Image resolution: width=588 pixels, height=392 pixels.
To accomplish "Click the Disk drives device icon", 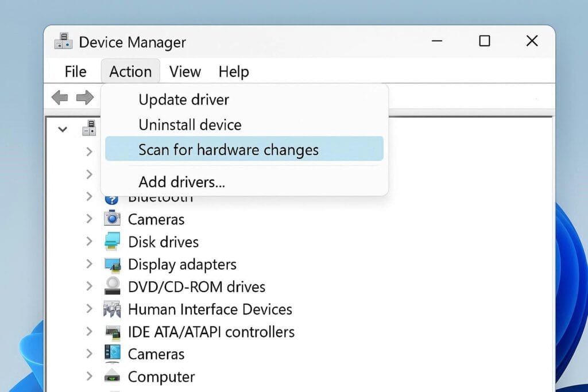I will click(113, 242).
